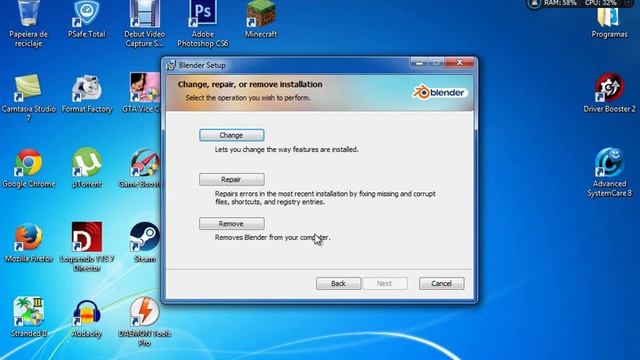Click the Blender logo in the dialog banner
640x360 pixels.
(x=440, y=93)
